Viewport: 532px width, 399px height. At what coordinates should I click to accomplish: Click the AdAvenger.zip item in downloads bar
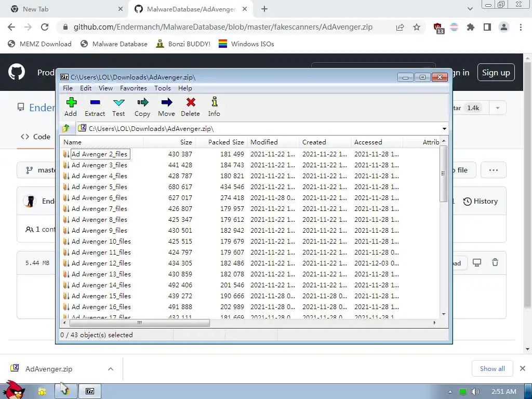coord(49,369)
